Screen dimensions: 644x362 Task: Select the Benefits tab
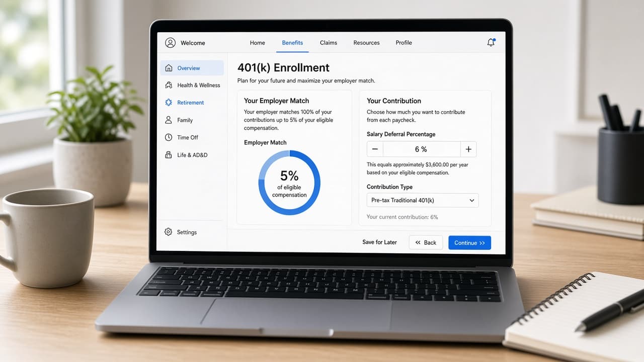[x=292, y=43]
